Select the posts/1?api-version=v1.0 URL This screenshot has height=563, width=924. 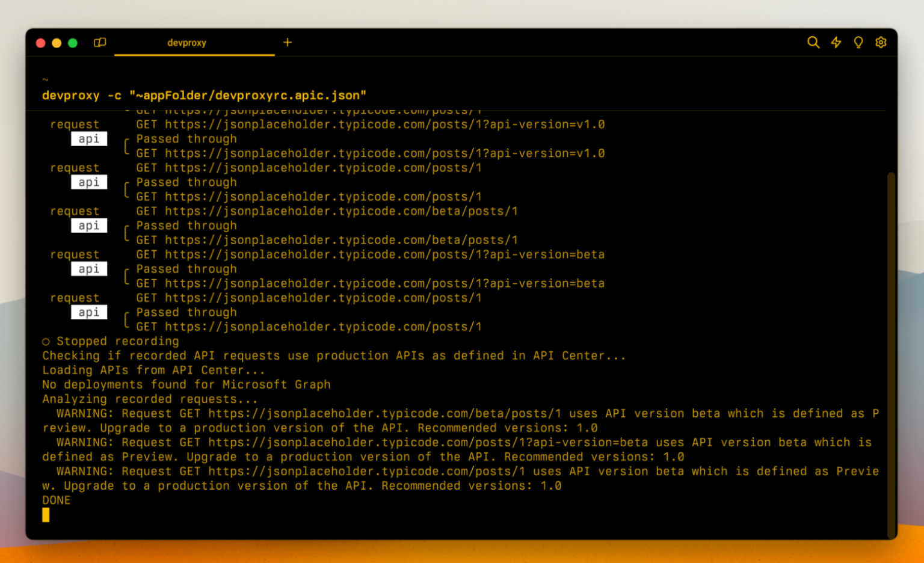[x=370, y=124]
